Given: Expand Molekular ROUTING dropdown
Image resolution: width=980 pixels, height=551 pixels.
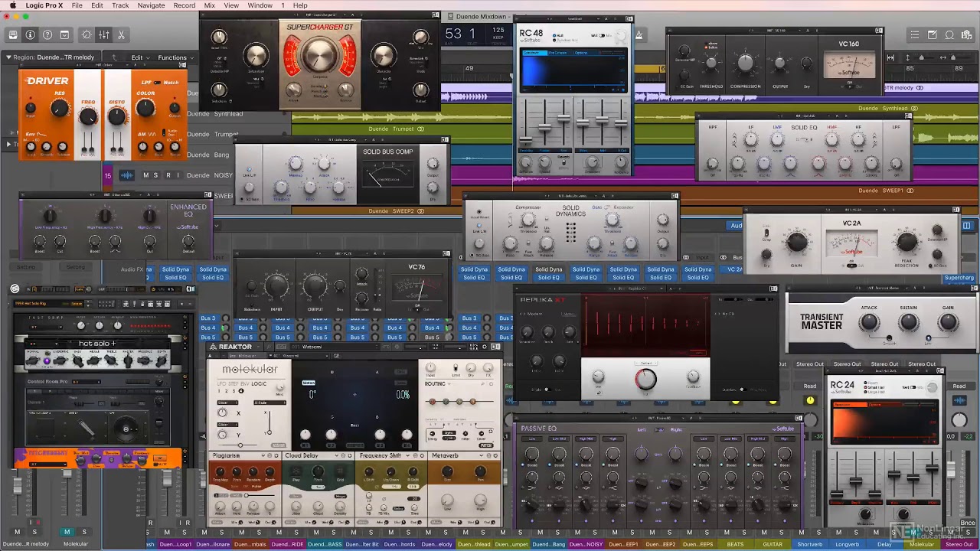Looking at the screenshot, I should [x=449, y=383].
